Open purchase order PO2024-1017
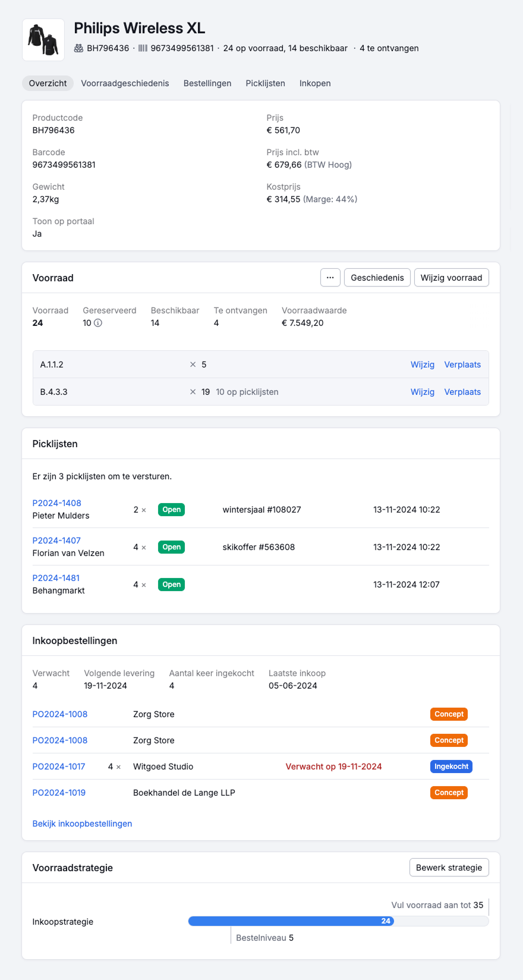 59,767
